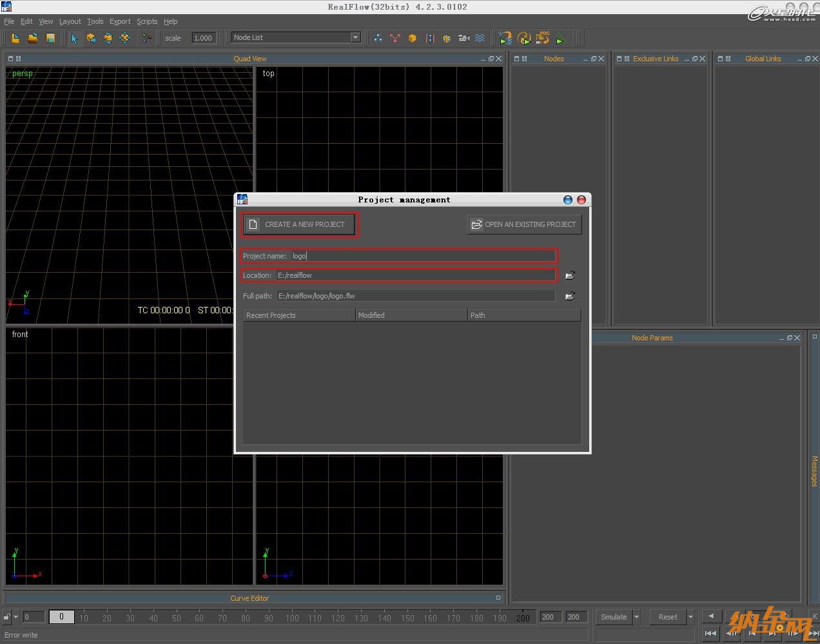This screenshot has width=820, height=644.
Task: Click the camera icon in toolbar
Action: coord(464,38)
